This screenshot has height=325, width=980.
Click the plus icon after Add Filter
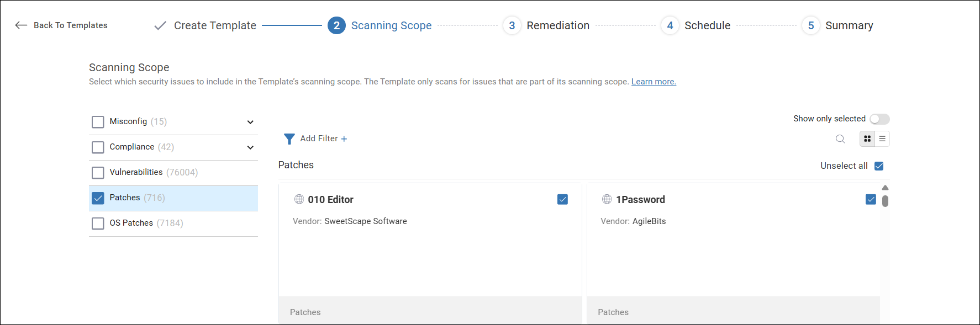pyautogui.click(x=344, y=139)
